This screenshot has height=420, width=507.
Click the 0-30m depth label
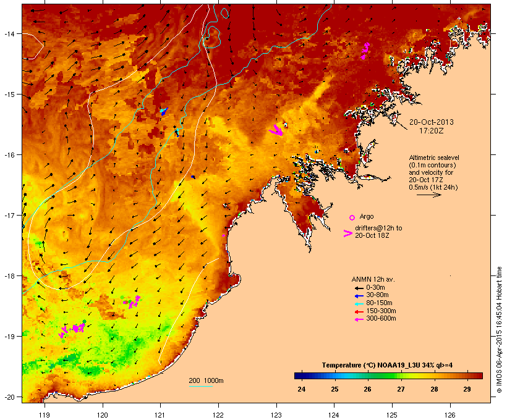click(375, 288)
